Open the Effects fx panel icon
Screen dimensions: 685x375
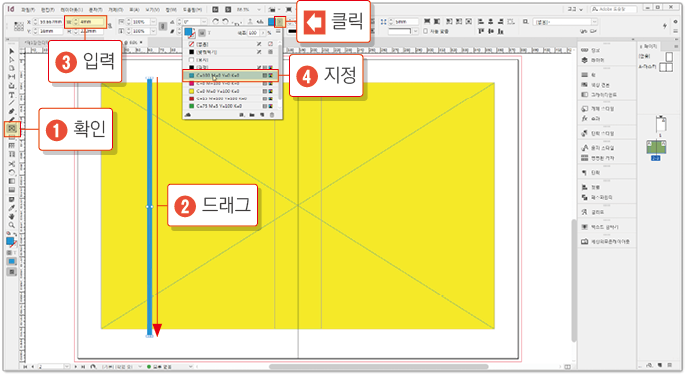click(585, 118)
